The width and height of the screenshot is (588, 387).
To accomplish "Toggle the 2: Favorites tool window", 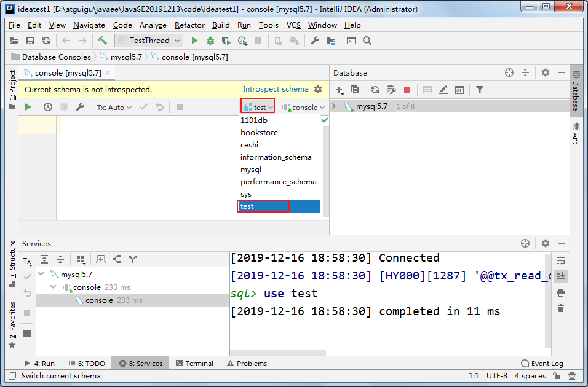I will 12,325.
